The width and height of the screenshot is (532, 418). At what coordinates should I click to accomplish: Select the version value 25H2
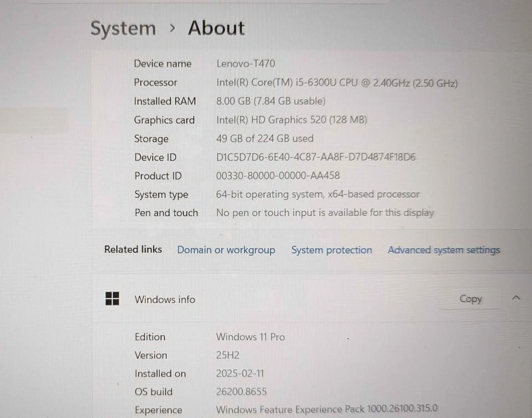point(227,355)
